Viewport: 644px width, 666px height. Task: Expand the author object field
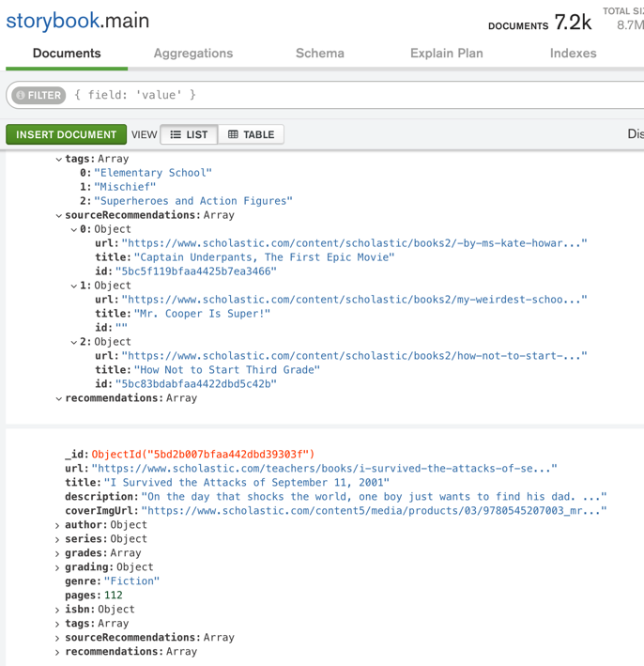(57, 526)
